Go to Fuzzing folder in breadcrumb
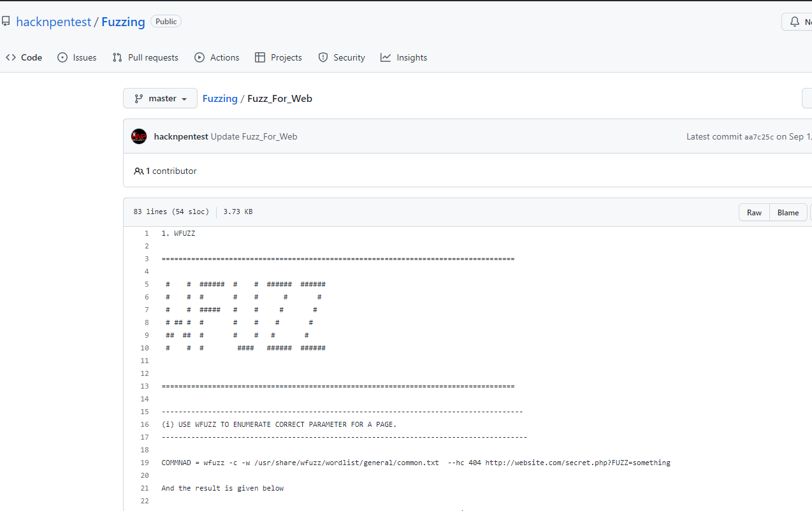812x511 pixels. click(x=220, y=99)
